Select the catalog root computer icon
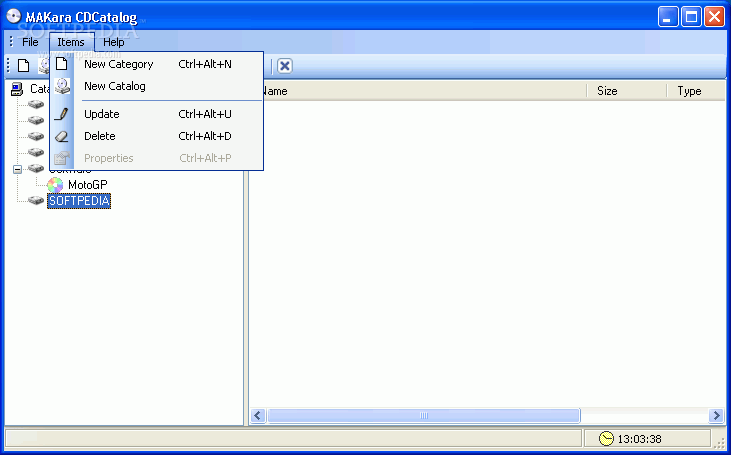 pyautogui.click(x=17, y=89)
